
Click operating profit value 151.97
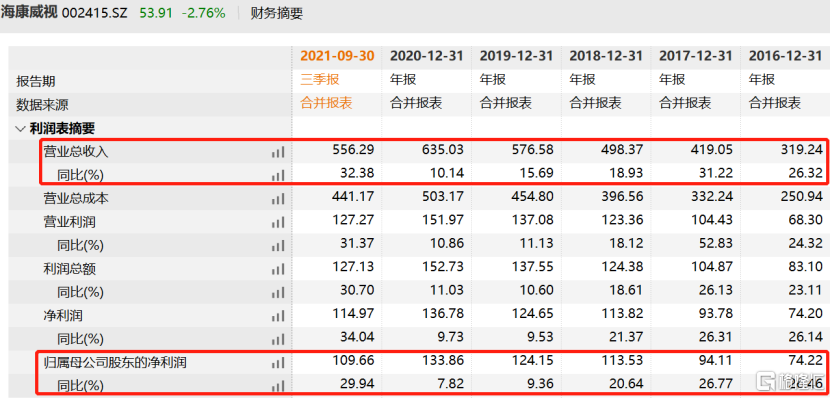tap(444, 220)
